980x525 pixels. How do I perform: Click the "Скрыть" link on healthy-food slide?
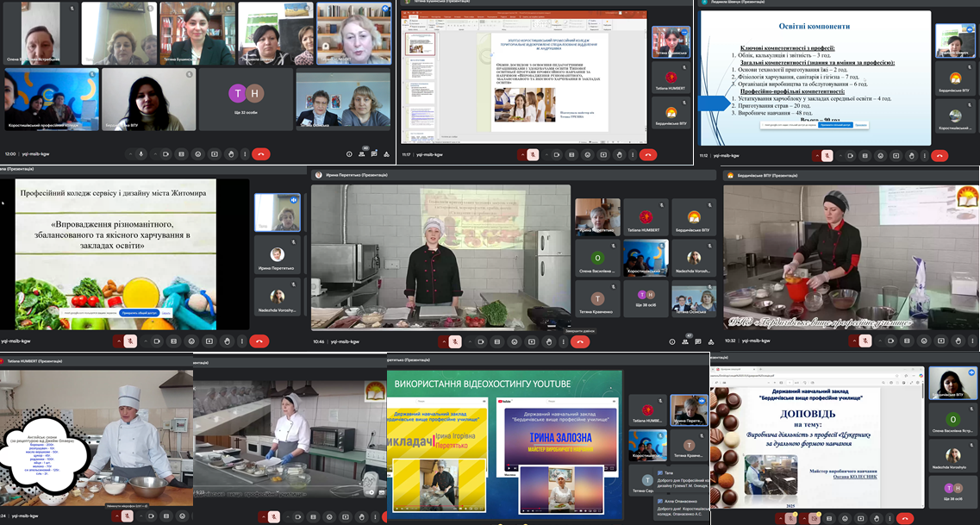click(x=165, y=314)
